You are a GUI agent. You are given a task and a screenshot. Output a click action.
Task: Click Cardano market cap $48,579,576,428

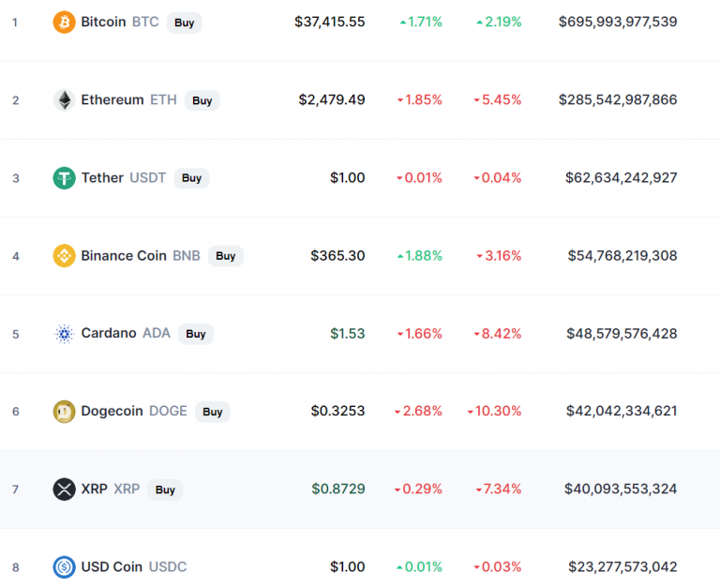pyautogui.click(x=622, y=334)
